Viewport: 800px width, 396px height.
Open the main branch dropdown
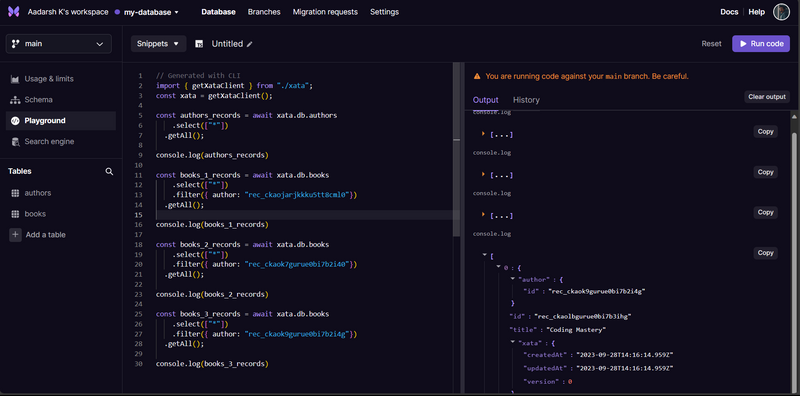(x=59, y=44)
